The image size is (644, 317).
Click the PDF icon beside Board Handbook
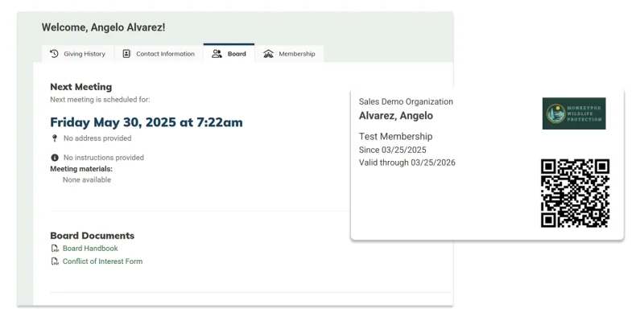pyautogui.click(x=55, y=249)
